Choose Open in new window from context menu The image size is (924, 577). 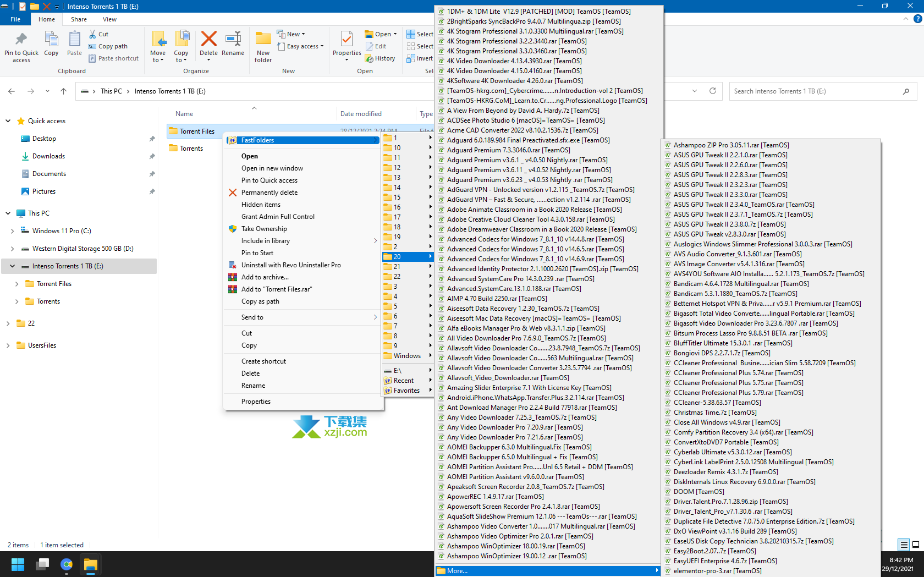click(272, 168)
